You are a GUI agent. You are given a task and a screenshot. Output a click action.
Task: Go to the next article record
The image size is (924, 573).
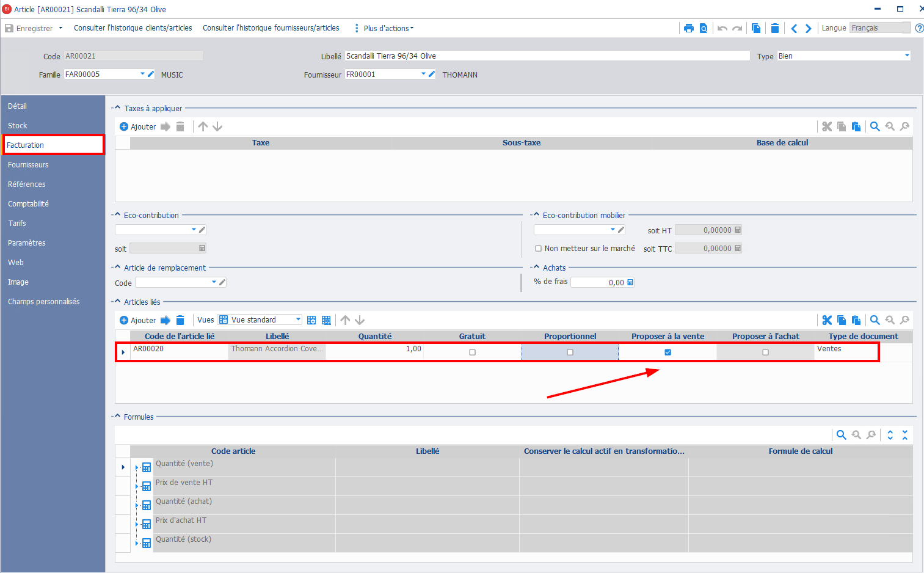pyautogui.click(x=809, y=28)
